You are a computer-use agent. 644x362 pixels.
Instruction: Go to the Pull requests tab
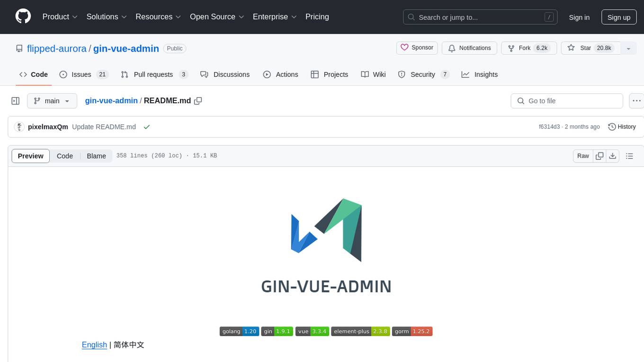[154, 74]
